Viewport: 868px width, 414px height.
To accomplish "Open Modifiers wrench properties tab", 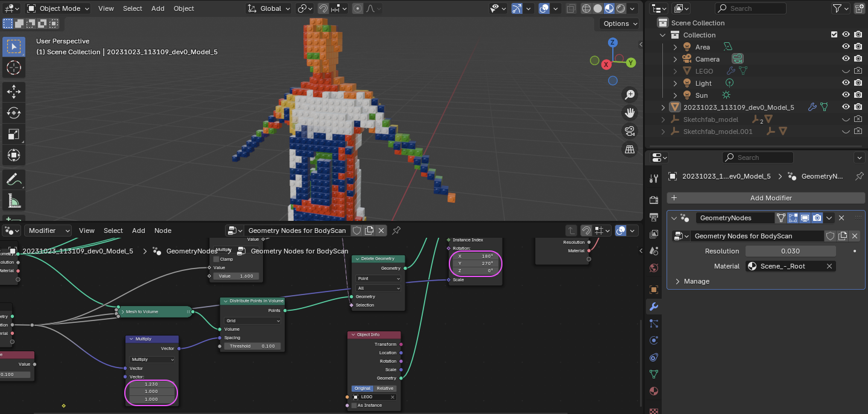I will [x=654, y=307].
